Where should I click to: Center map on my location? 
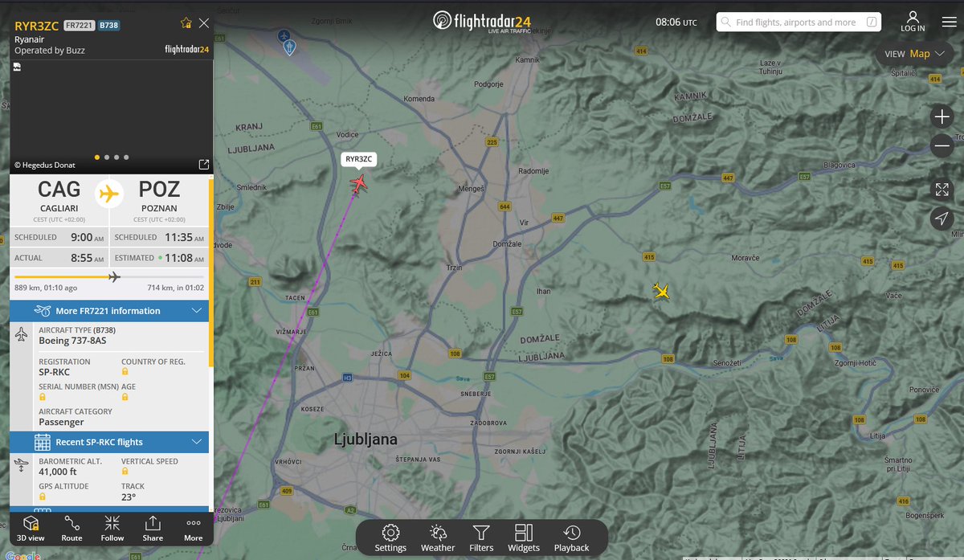coord(942,218)
